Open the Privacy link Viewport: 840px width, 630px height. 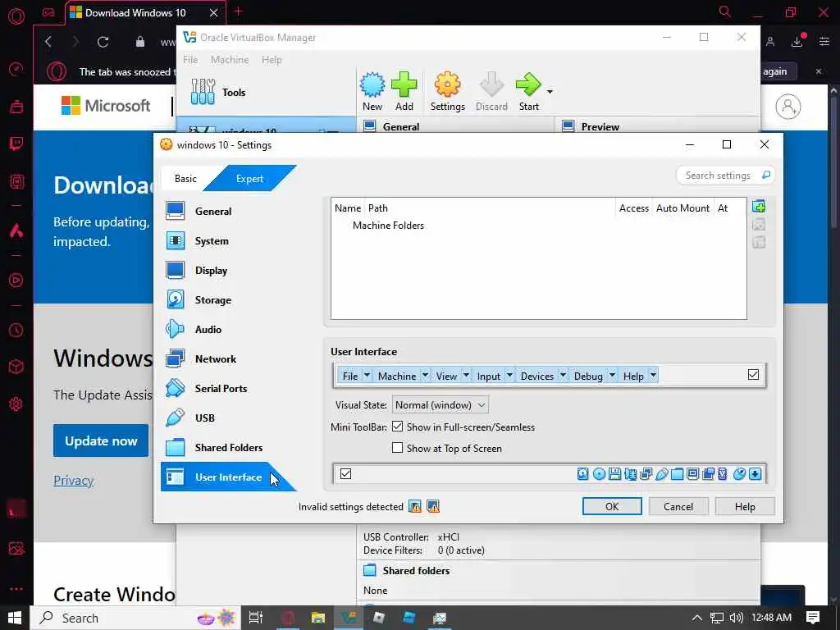click(73, 481)
